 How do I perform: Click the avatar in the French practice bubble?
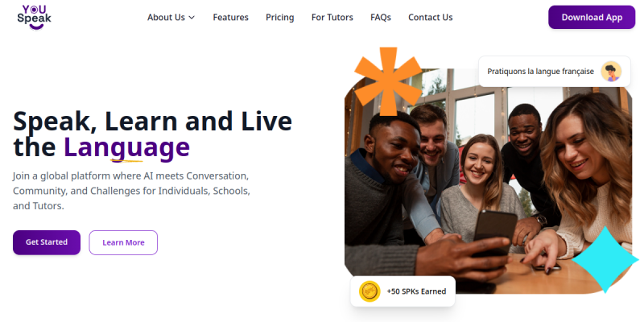point(612,72)
